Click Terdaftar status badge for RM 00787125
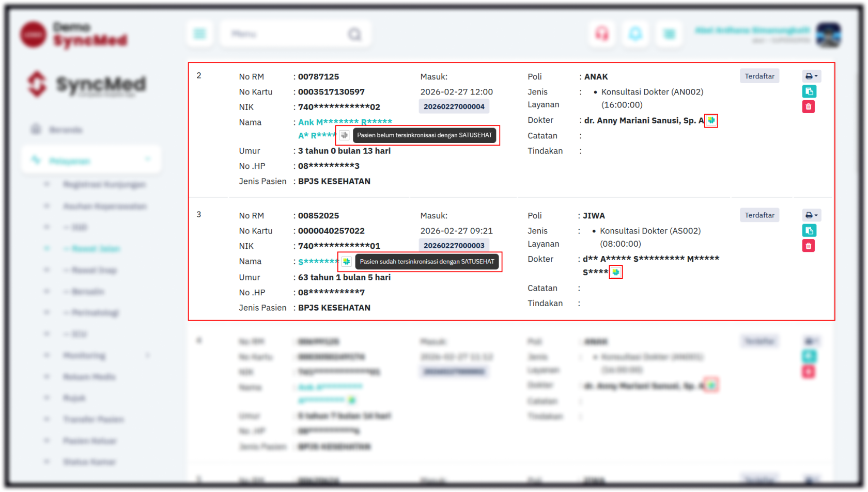 click(760, 76)
